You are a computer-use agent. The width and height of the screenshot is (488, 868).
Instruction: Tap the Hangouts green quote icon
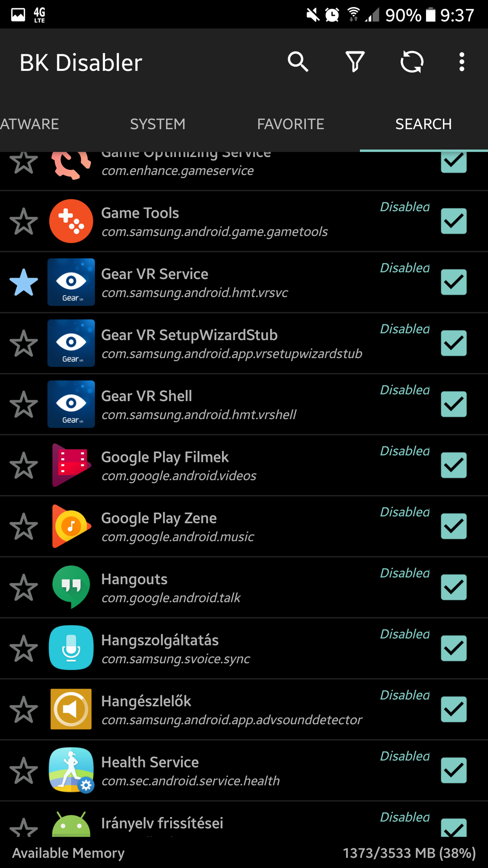(71, 587)
